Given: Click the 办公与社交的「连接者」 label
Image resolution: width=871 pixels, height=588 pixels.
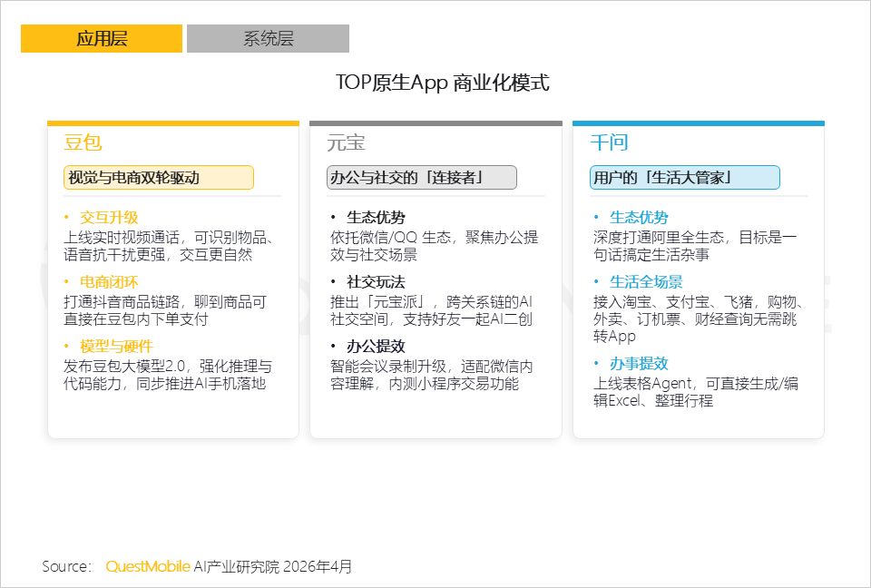Looking at the screenshot, I should pos(422,178).
